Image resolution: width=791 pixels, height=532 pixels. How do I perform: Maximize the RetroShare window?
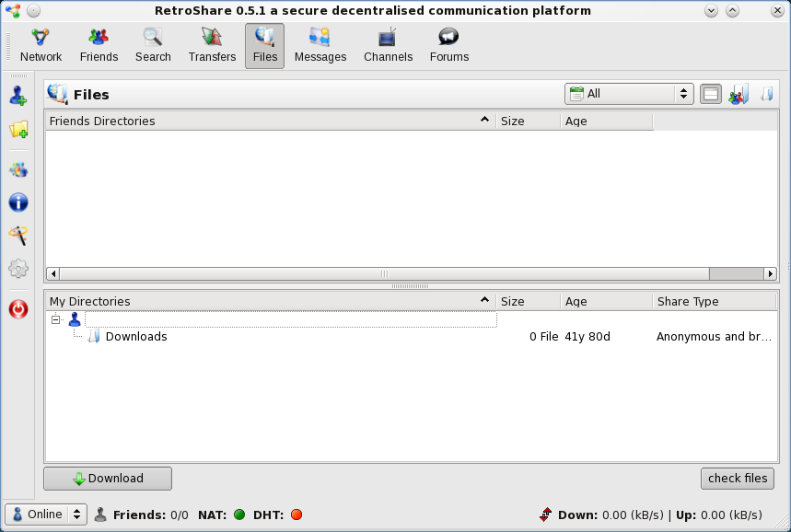(732, 11)
